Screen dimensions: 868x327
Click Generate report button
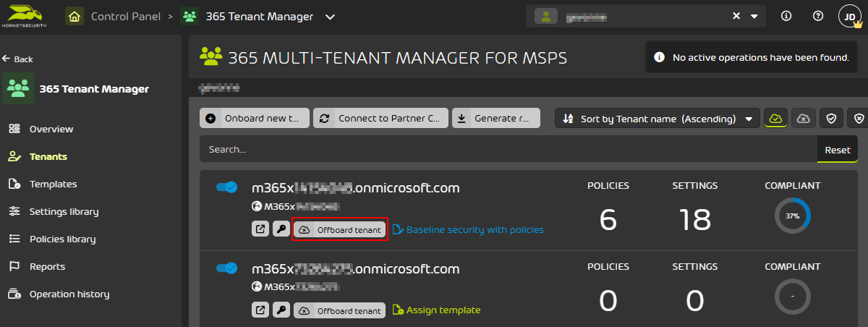496,119
